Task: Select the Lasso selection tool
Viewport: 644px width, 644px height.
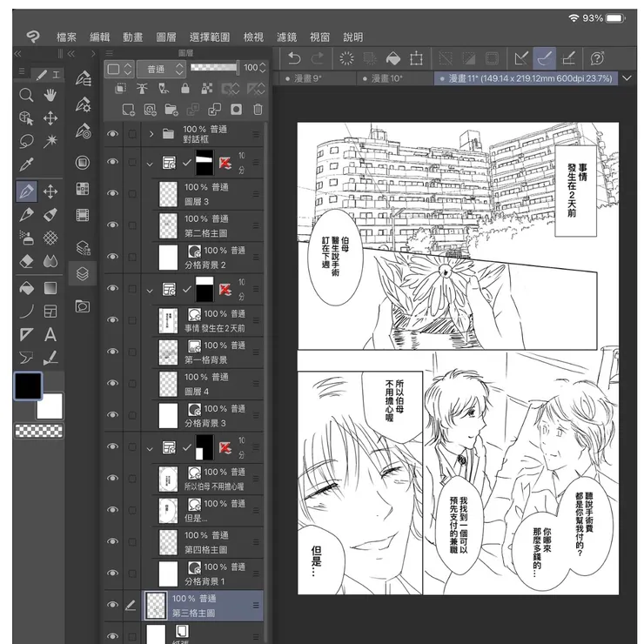Action: coord(26,141)
